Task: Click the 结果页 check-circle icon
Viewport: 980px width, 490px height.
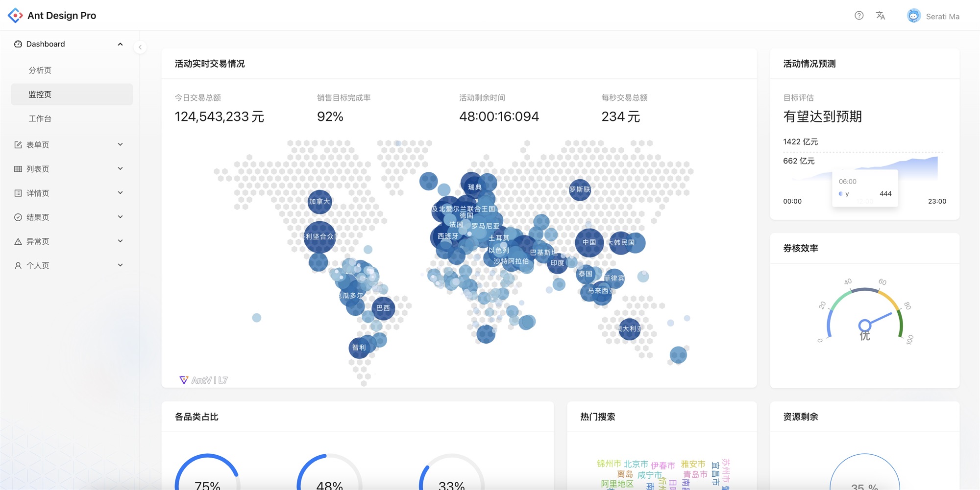Action: [x=18, y=217]
